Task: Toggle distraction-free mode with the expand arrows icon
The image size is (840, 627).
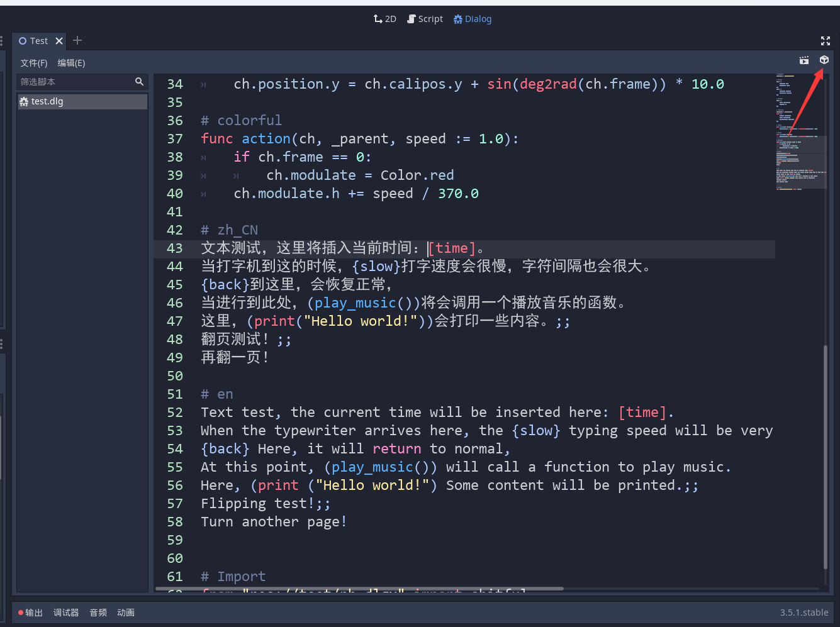Action: pos(825,41)
